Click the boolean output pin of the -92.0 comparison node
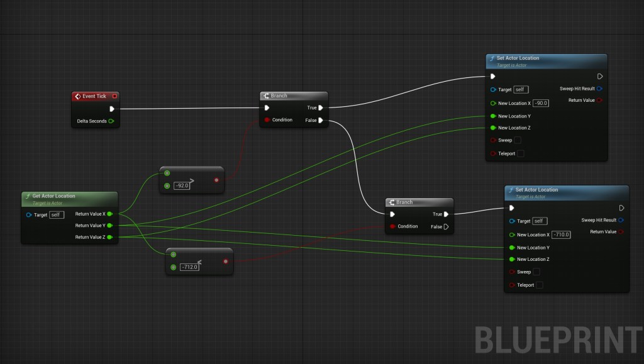Screen dimensions: 644x364 coord(217,180)
